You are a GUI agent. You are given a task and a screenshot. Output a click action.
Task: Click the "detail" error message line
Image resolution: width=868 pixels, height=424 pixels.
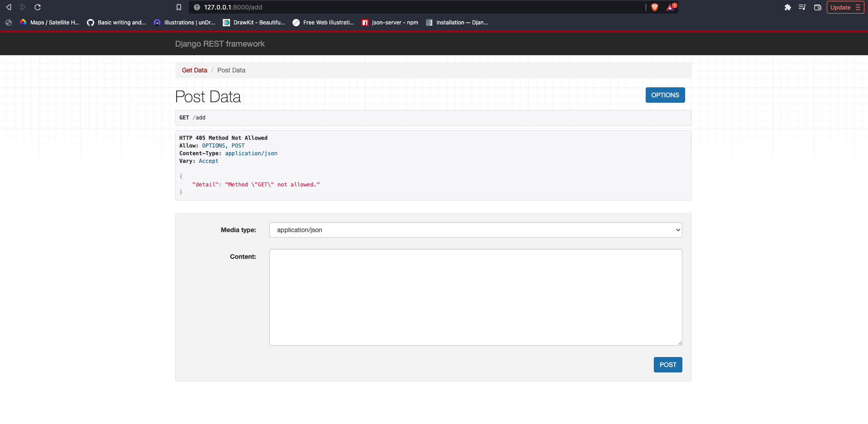click(x=256, y=185)
